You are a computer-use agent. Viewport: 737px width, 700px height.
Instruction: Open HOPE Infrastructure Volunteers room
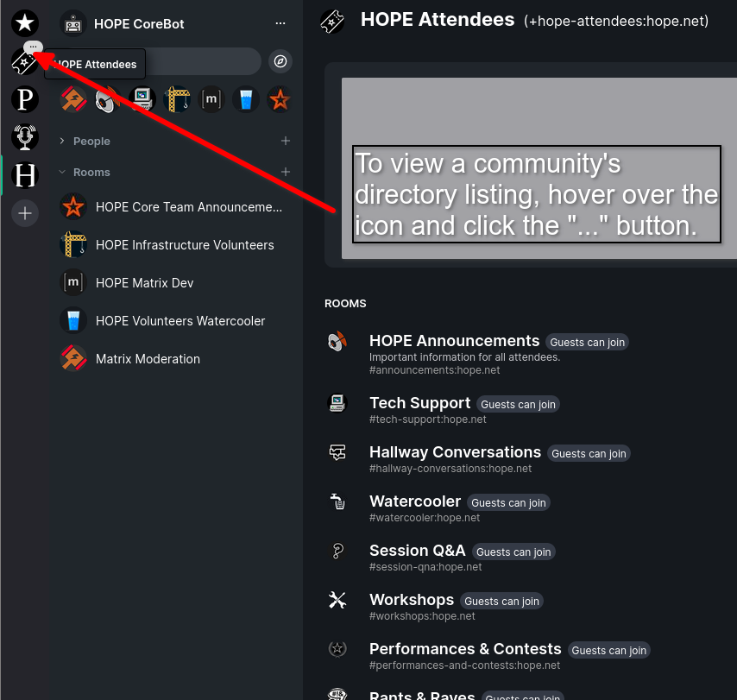click(184, 245)
